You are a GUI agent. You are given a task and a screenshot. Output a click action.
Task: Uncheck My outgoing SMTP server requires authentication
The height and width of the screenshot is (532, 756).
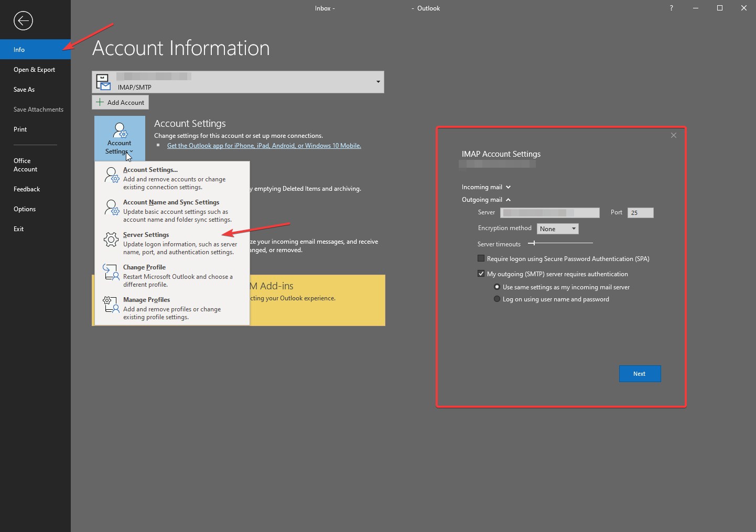(x=481, y=274)
